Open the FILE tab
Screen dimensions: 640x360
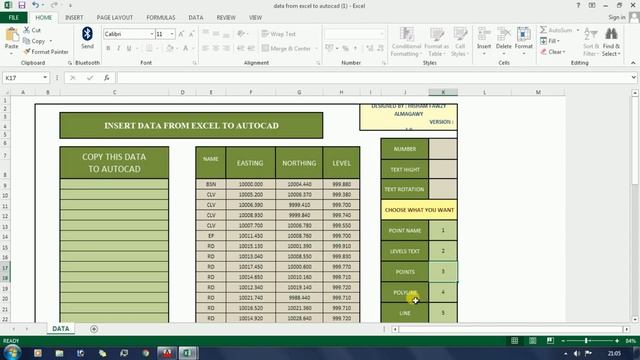pos(13,18)
